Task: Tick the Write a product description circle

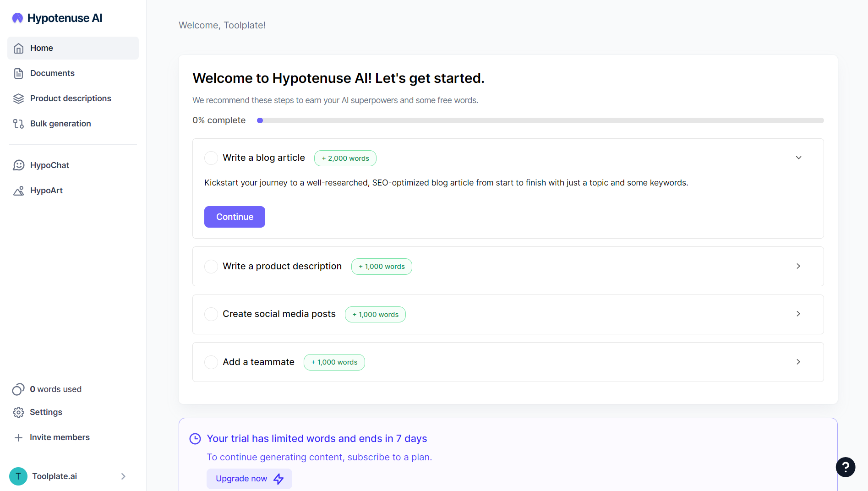Action: [x=211, y=267]
